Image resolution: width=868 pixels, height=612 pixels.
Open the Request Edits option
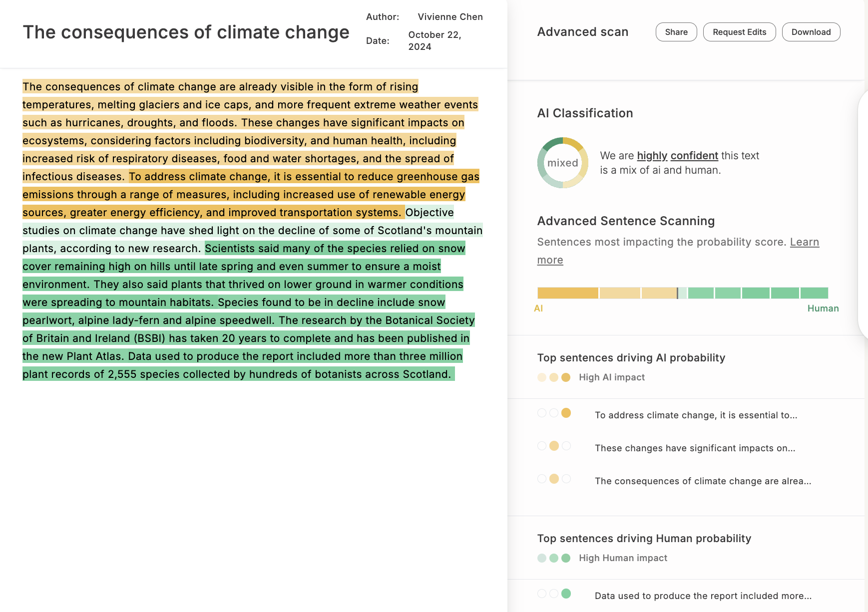739,32
